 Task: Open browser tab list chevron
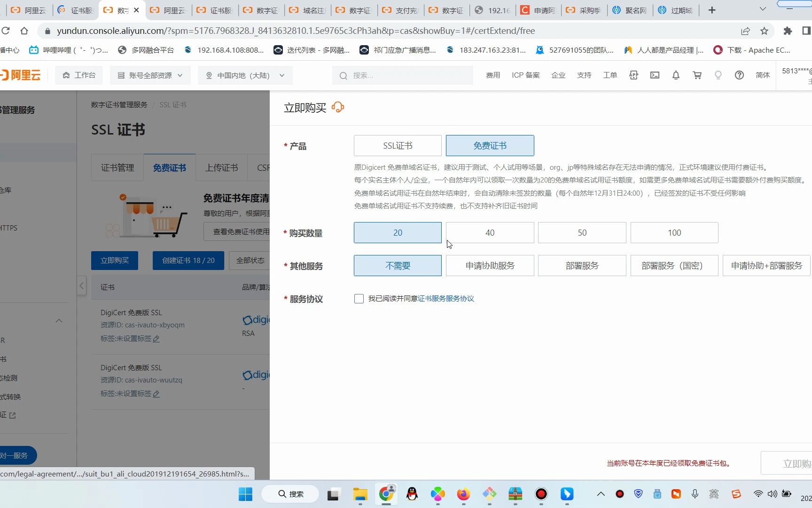763,9
